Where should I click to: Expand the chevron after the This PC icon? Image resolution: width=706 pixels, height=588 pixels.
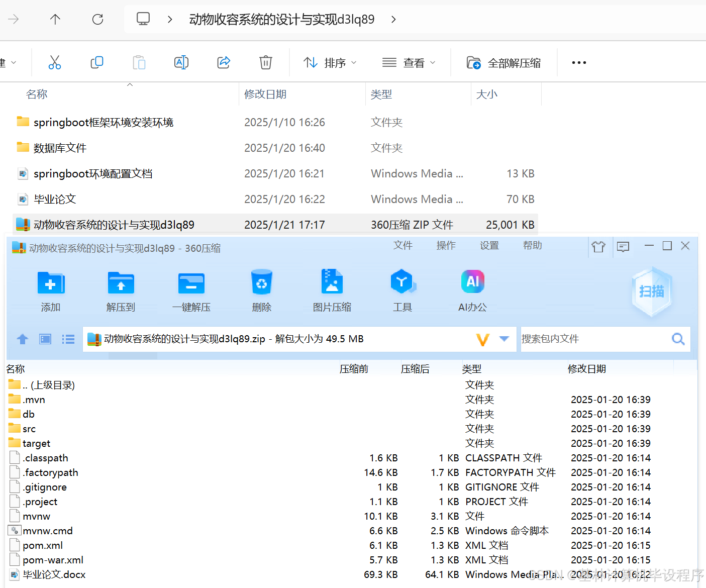[x=170, y=19]
